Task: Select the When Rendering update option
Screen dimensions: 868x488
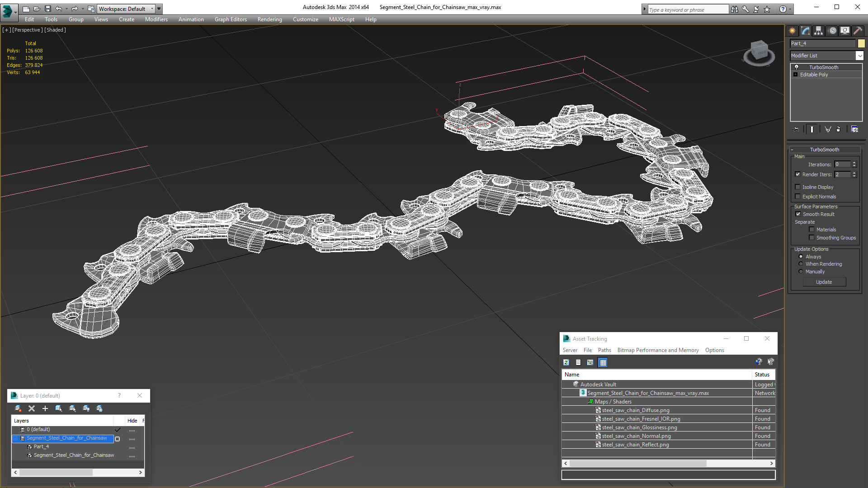Action: click(801, 264)
